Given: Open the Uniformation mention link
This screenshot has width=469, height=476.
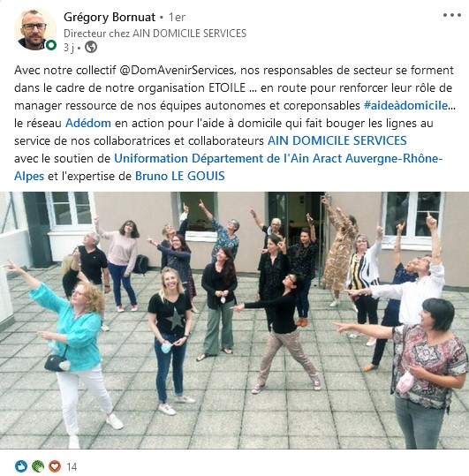Looking at the screenshot, I should [x=151, y=158].
